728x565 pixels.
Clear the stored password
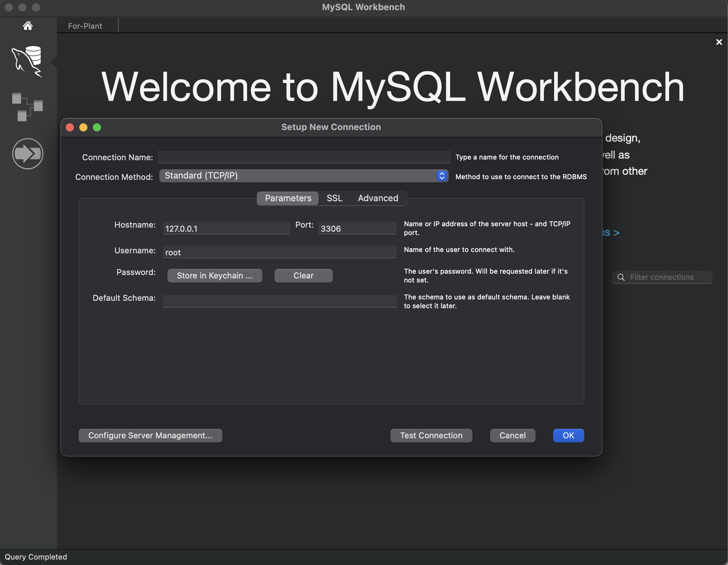pos(303,275)
